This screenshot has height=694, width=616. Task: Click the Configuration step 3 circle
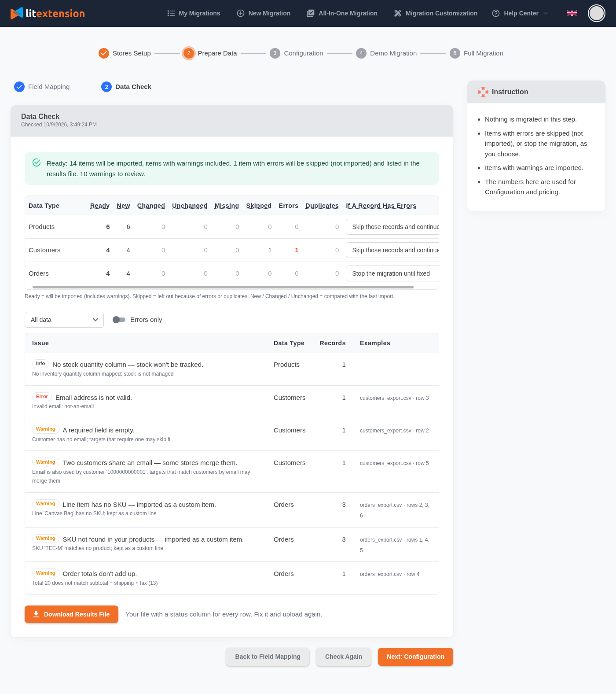(x=275, y=53)
